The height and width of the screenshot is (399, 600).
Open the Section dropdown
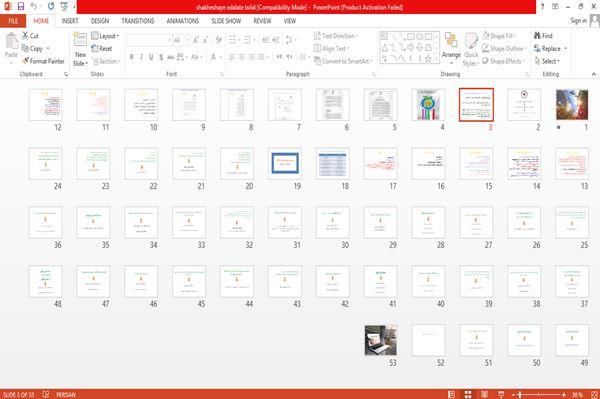[106, 61]
